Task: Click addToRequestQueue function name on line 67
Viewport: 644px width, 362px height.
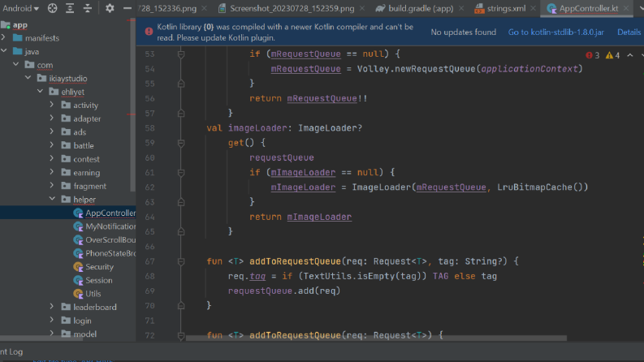Action: [295, 261]
